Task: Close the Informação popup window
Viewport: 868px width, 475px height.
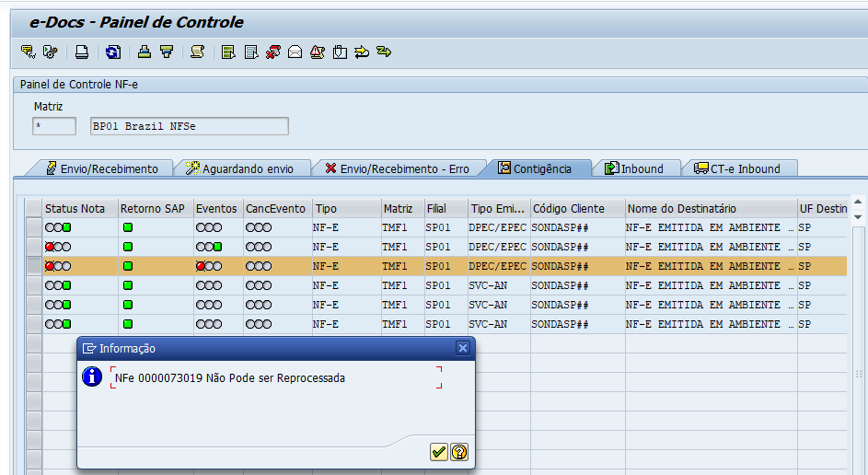Action: 463,348
